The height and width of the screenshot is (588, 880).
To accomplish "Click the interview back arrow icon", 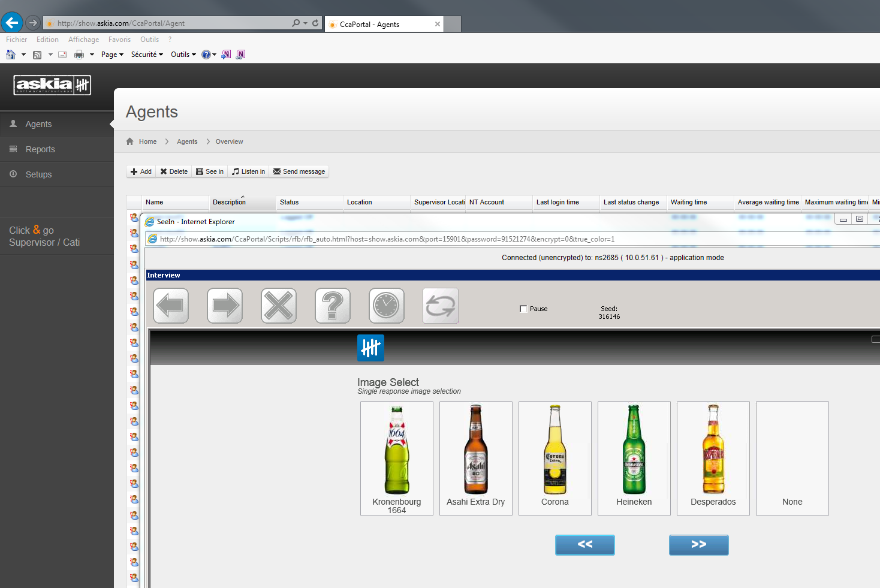I will click(171, 306).
